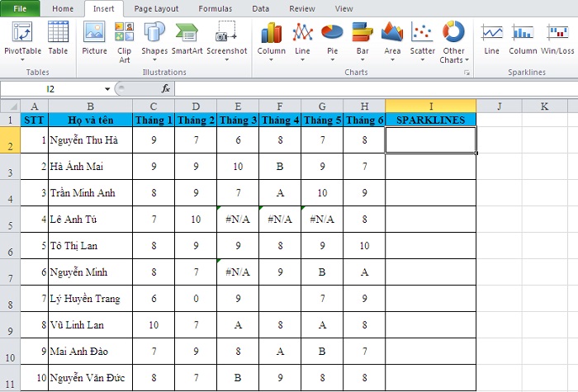Screen dimensions: 578x392
Task: Insert a Column sparkline
Action: (x=523, y=38)
